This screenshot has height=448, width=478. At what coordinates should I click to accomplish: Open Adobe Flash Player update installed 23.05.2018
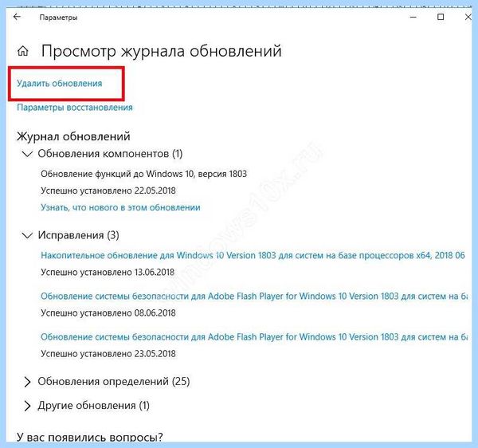tap(254, 336)
